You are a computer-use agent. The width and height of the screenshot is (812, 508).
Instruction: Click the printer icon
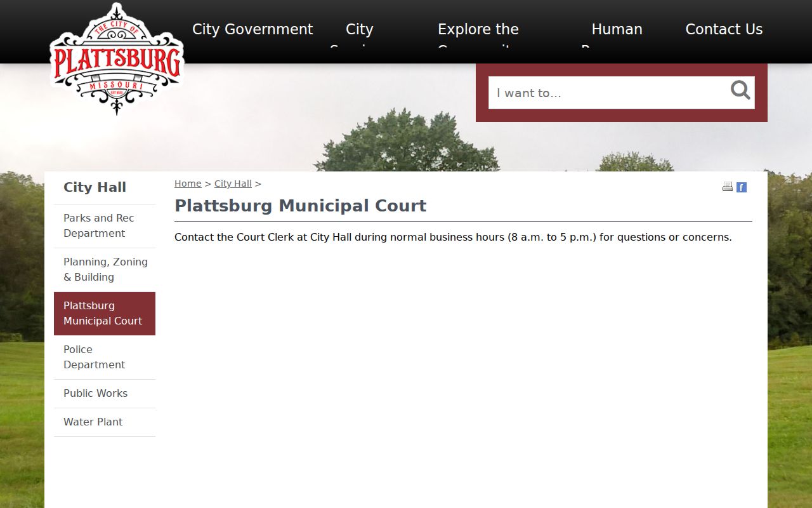[728, 187]
